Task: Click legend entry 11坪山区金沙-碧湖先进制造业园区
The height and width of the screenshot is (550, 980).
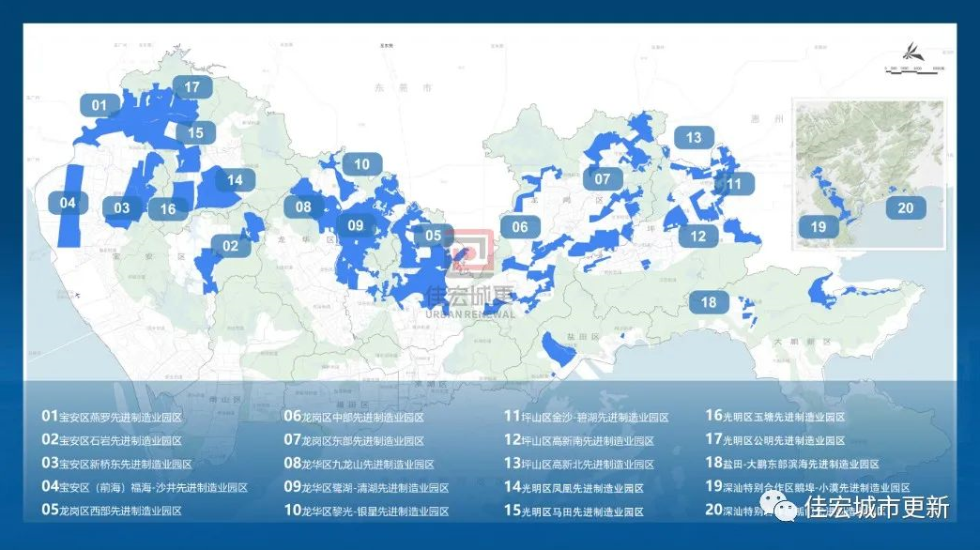Action: [586, 417]
